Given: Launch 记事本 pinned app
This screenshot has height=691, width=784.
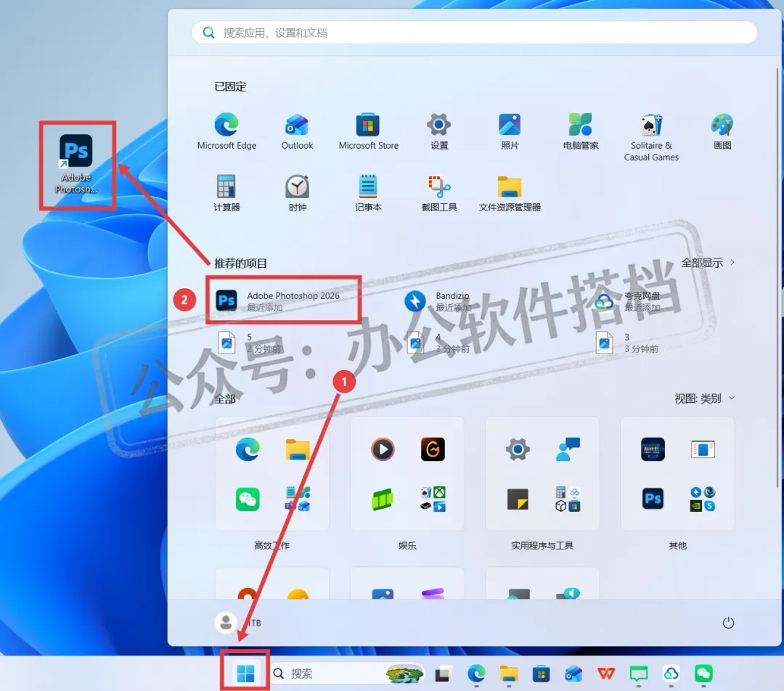Looking at the screenshot, I should [x=369, y=193].
